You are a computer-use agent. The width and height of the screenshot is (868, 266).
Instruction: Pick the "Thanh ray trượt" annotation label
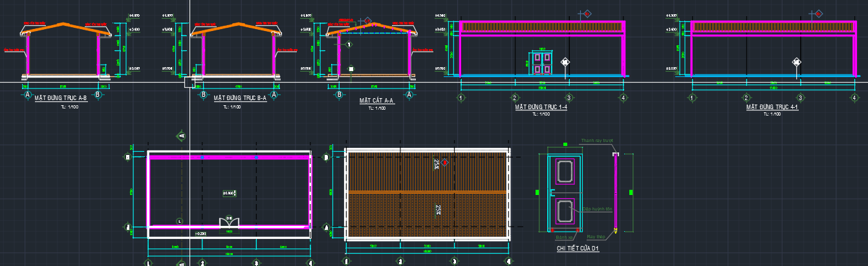(596, 140)
